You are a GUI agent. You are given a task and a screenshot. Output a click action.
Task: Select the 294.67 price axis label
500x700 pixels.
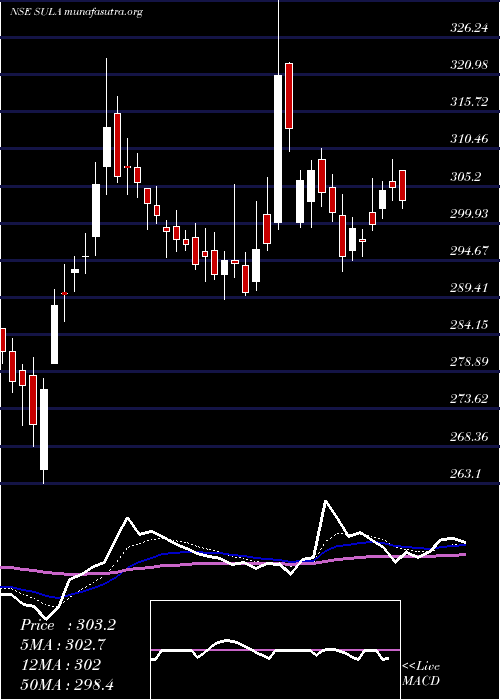[x=469, y=251]
